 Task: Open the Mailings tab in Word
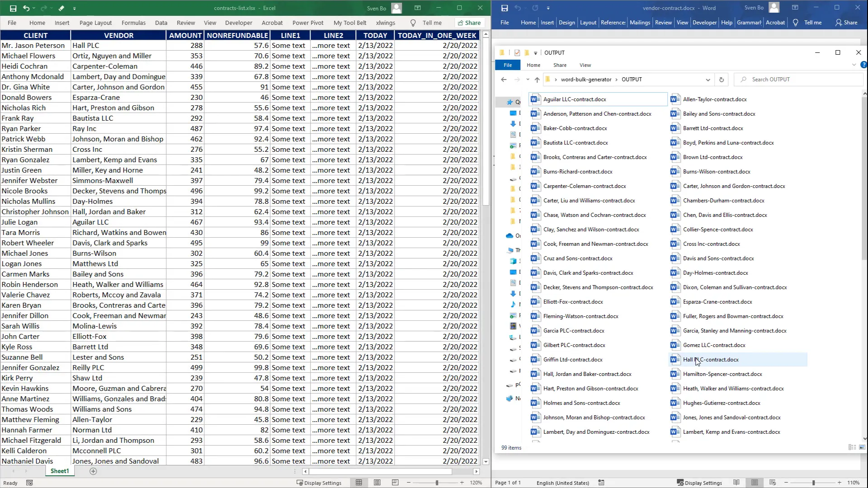(640, 23)
